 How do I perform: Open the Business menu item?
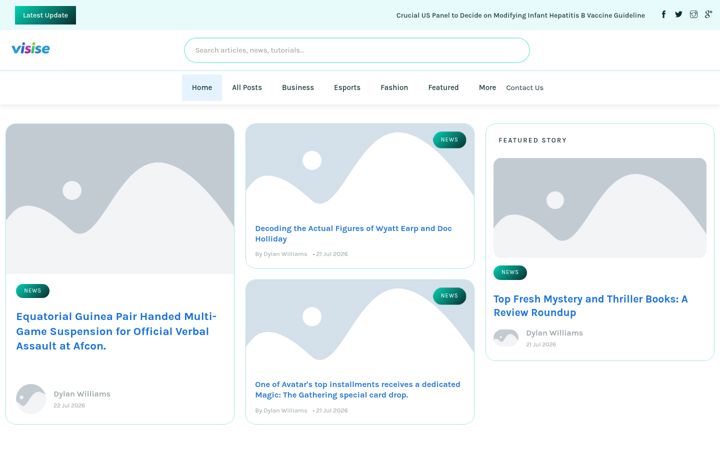298,87
